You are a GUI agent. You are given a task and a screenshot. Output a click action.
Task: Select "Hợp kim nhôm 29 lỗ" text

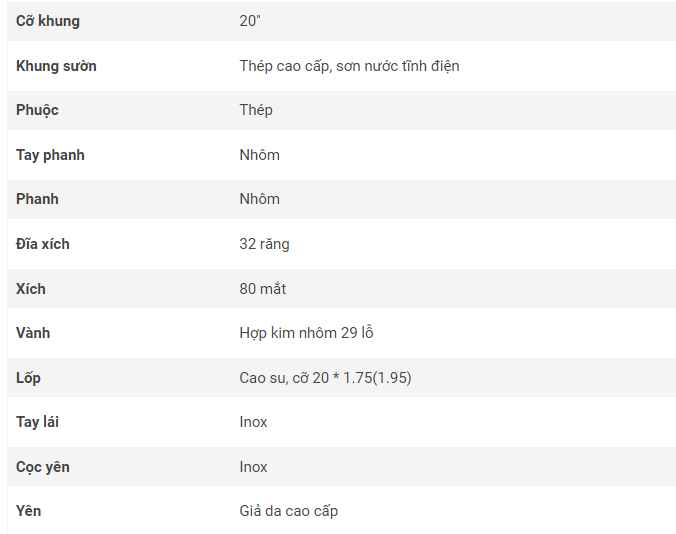[x=306, y=333]
